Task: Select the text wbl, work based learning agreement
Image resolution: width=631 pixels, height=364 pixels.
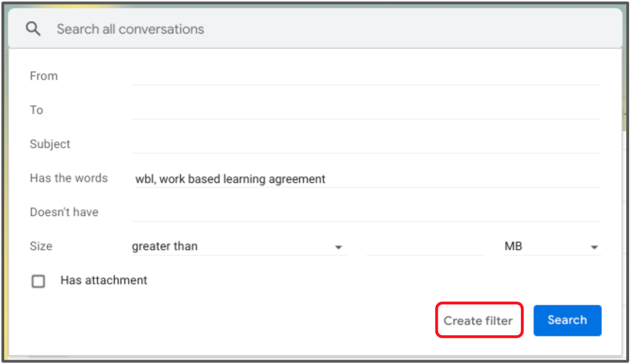Action: (x=231, y=179)
